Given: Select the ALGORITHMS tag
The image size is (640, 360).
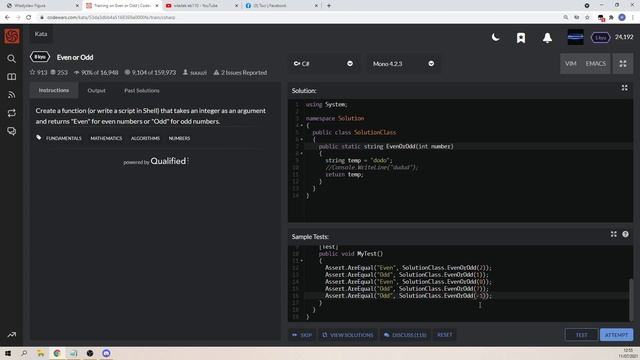Looking at the screenshot, I should click(145, 138).
